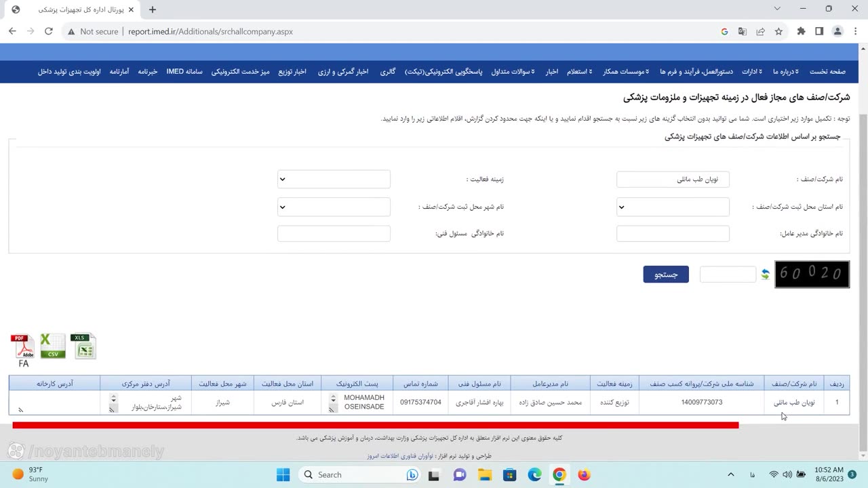Image resolution: width=868 pixels, height=488 pixels.
Task: Open File Explorer from taskbar
Action: point(484,474)
